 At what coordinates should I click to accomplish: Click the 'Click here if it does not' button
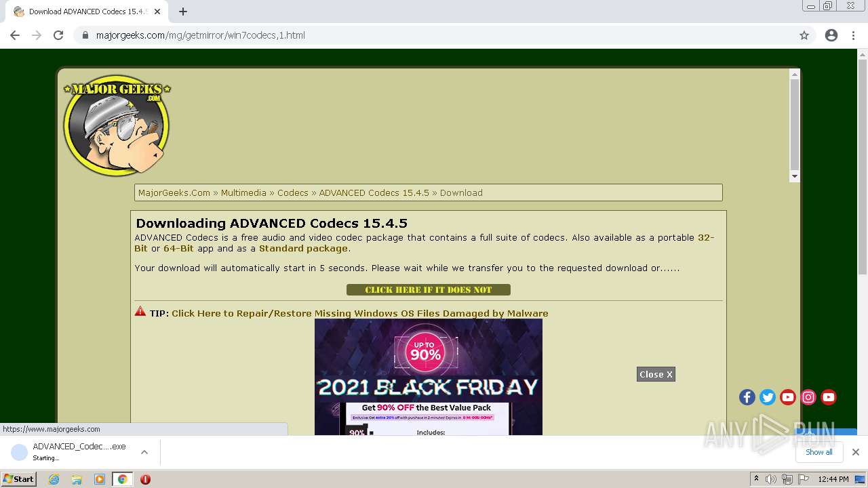pos(429,290)
